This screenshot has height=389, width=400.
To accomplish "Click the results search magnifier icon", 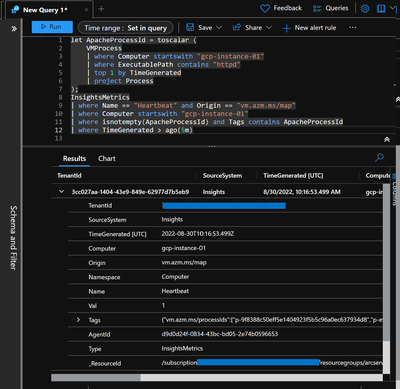I will pos(379,158).
